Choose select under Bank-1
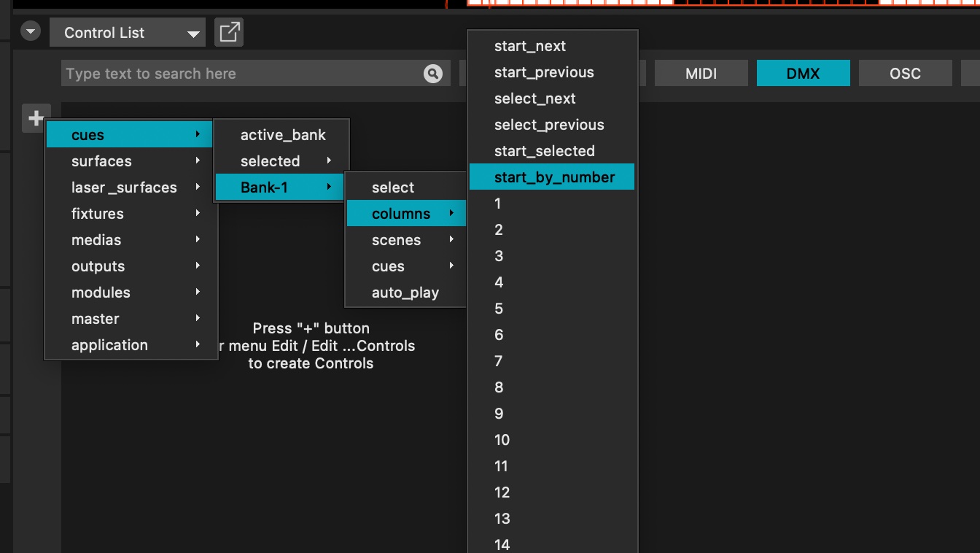The width and height of the screenshot is (980, 553). (x=406, y=187)
